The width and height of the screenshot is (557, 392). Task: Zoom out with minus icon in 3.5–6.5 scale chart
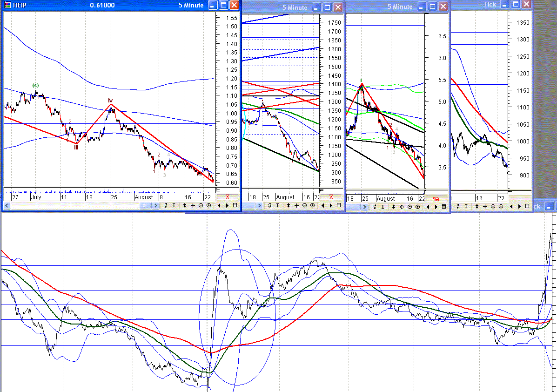pos(409,207)
